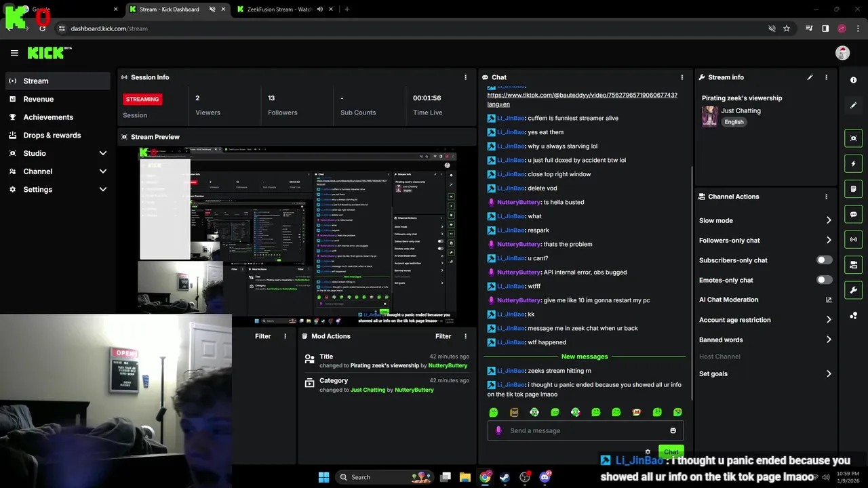Image resolution: width=868 pixels, height=488 pixels.
Task: Open a new browser tab
Action: [347, 9]
